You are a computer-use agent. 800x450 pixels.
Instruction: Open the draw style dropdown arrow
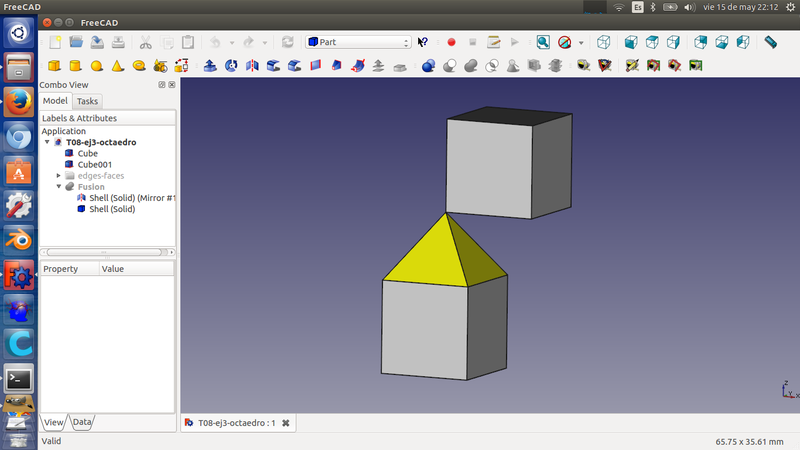click(x=581, y=42)
